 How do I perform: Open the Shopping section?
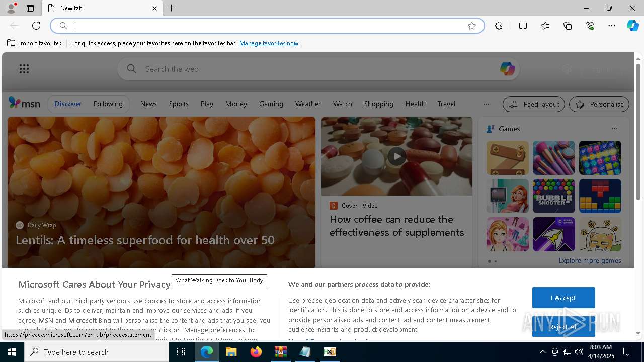click(378, 104)
